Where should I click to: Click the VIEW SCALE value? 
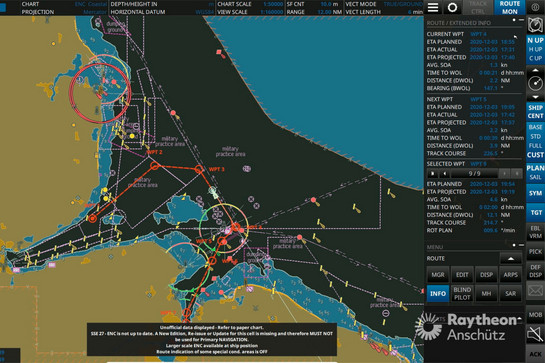pyautogui.click(x=271, y=12)
